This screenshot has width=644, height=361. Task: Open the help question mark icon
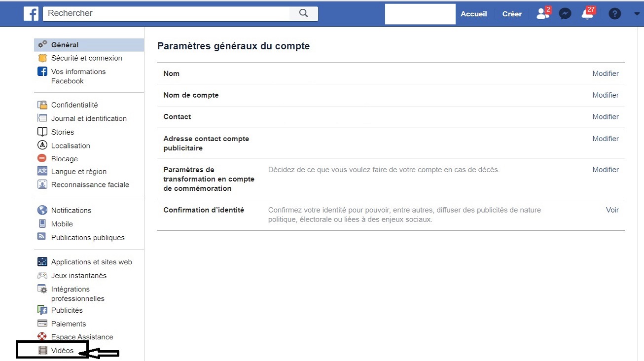pyautogui.click(x=614, y=14)
